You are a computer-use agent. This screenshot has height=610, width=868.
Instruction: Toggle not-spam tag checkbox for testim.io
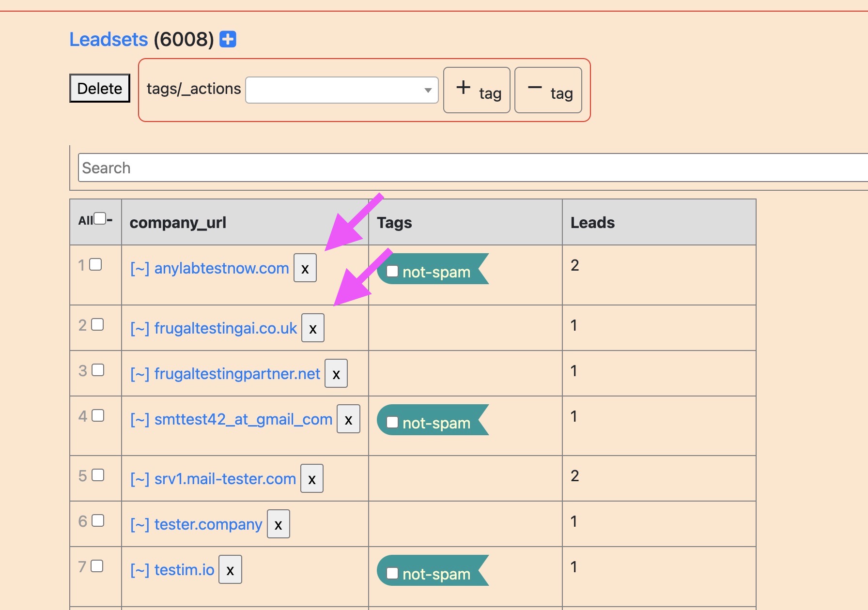coord(392,573)
